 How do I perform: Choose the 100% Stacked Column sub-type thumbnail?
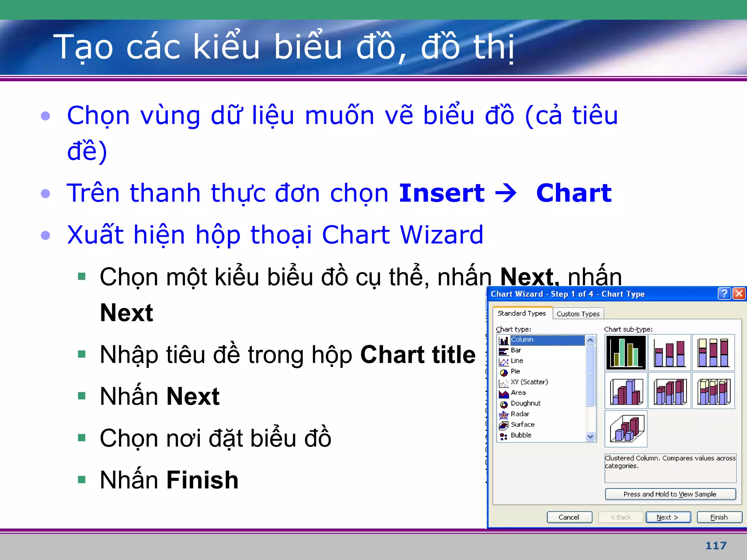click(x=713, y=353)
